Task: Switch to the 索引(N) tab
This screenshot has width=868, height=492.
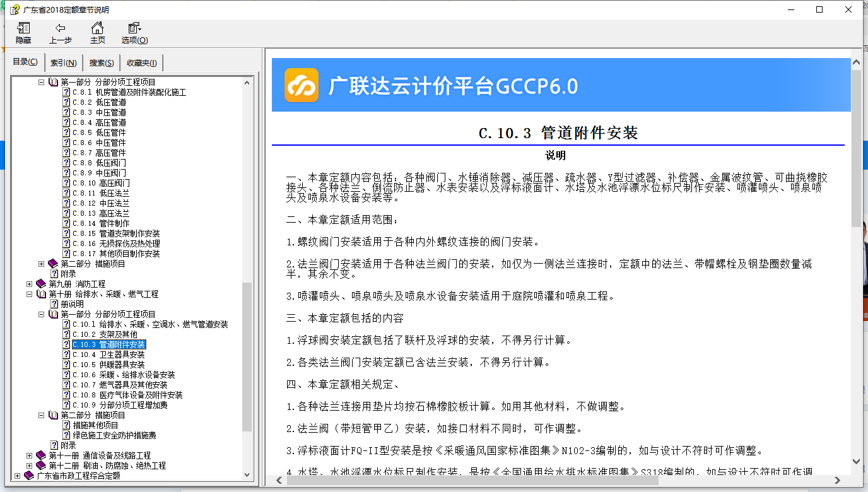Action: pos(64,62)
